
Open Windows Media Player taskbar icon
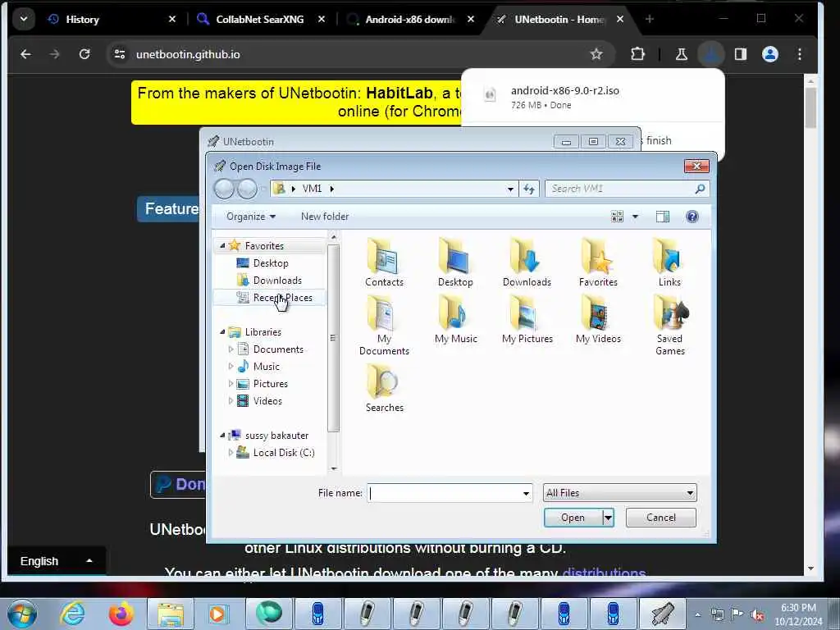(x=218, y=614)
